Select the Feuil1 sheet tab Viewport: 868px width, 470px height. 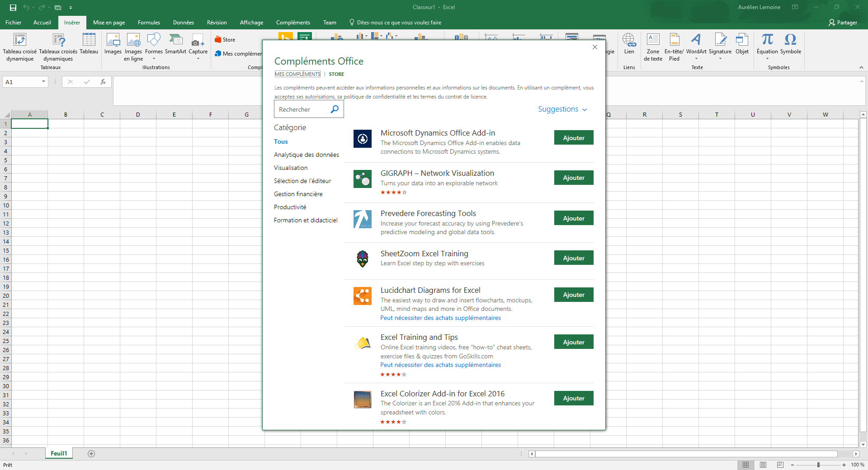pyautogui.click(x=59, y=454)
